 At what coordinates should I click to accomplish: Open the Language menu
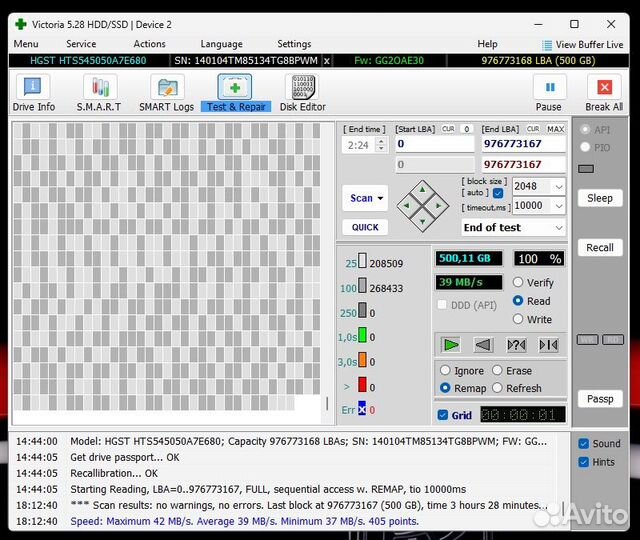click(x=221, y=44)
